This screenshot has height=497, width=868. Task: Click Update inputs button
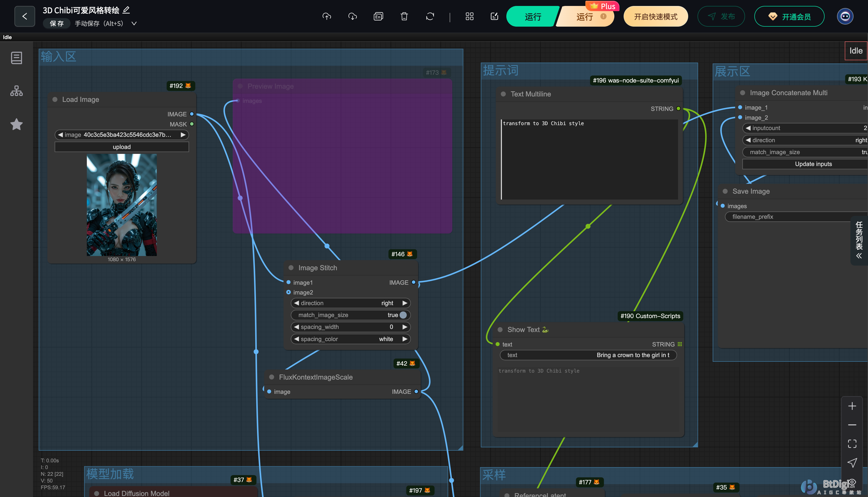[x=805, y=164]
